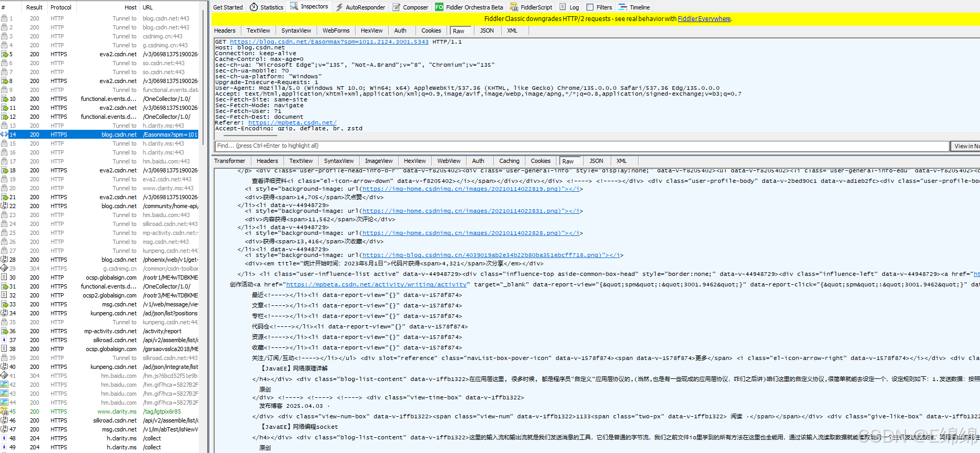Select the Inspectors magnifier icon

295,6
